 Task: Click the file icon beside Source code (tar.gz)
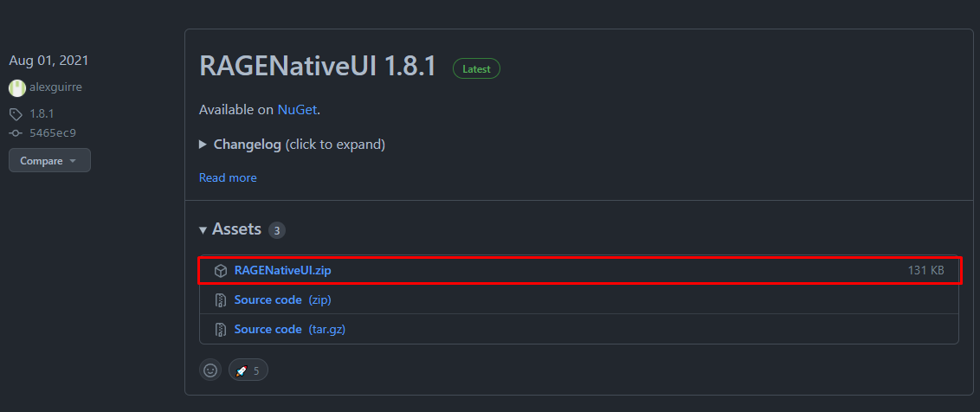click(221, 330)
